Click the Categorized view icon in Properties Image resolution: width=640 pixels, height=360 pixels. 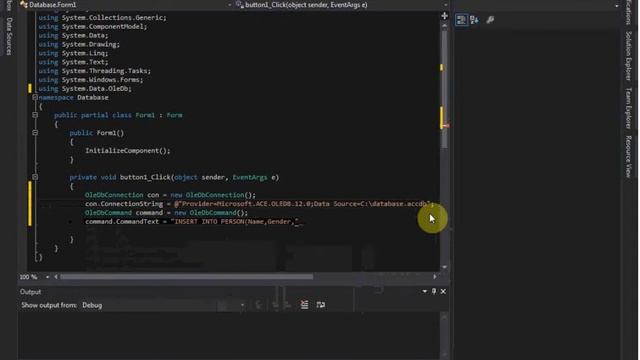coord(461,20)
